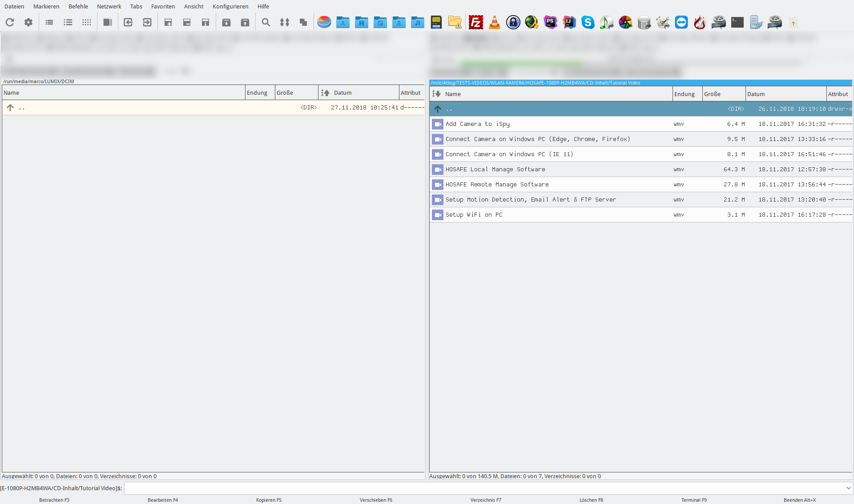Viewport: 854px width, 504px height.
Task: Open the videos folder icon
Action: [x=362, y=22]
